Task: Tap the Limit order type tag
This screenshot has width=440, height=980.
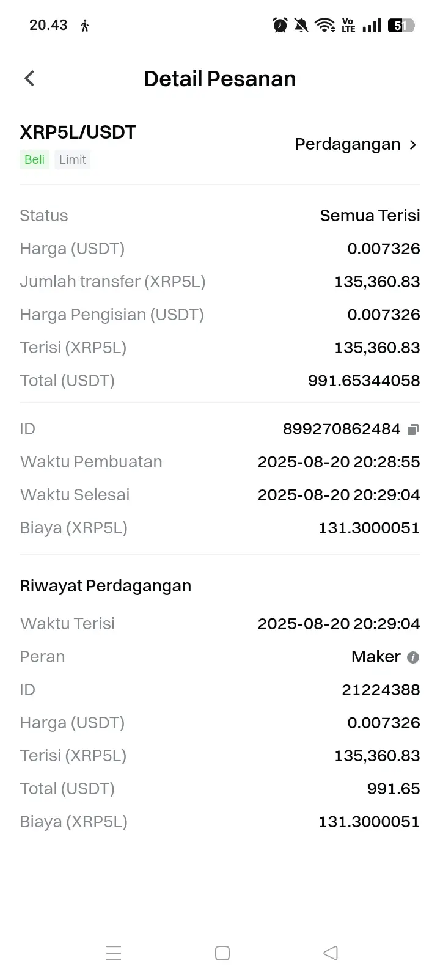Action: click(73, 159)
